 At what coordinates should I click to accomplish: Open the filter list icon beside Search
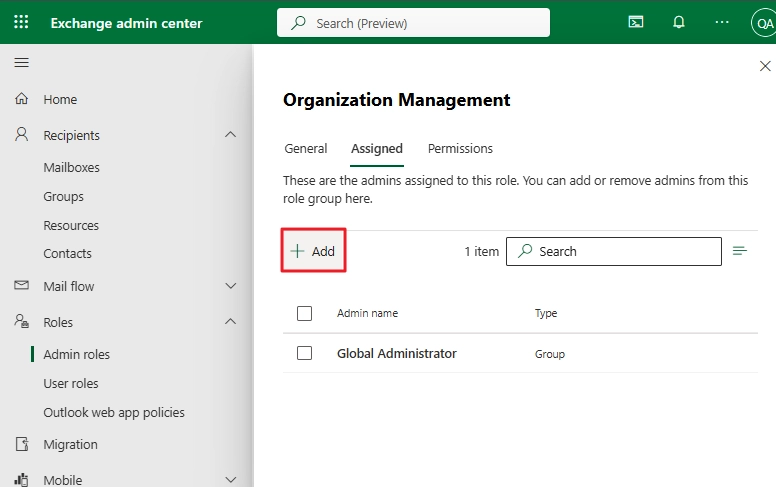click(x=740, y=251)
